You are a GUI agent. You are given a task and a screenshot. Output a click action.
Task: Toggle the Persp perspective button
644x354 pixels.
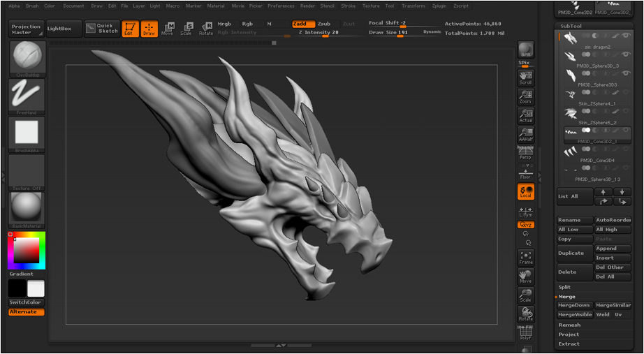526,153
